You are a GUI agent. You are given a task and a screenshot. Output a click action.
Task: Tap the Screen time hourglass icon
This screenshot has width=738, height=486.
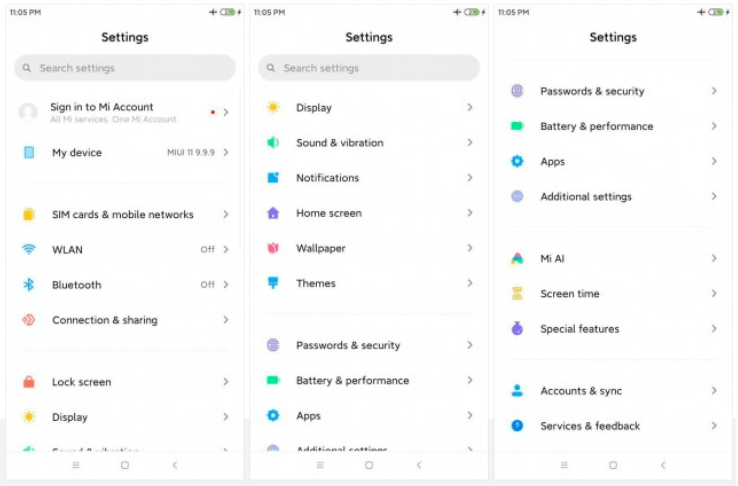pos(517,294)
